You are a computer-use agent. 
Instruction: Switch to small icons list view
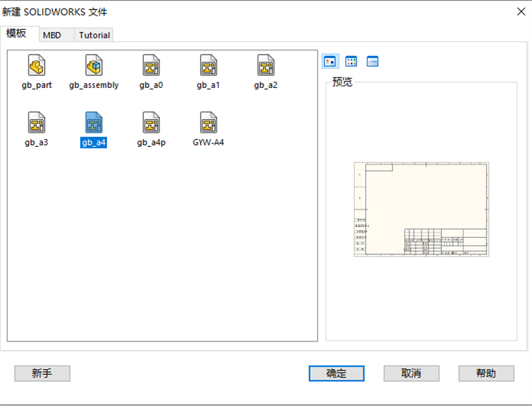click(351, 62)
